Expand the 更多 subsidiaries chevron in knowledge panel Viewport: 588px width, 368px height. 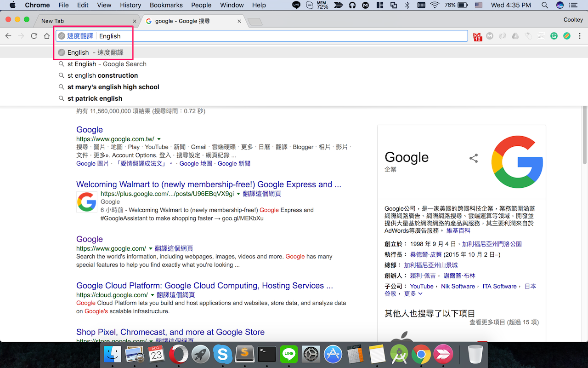pyautogui.click(x=420, y=293)
